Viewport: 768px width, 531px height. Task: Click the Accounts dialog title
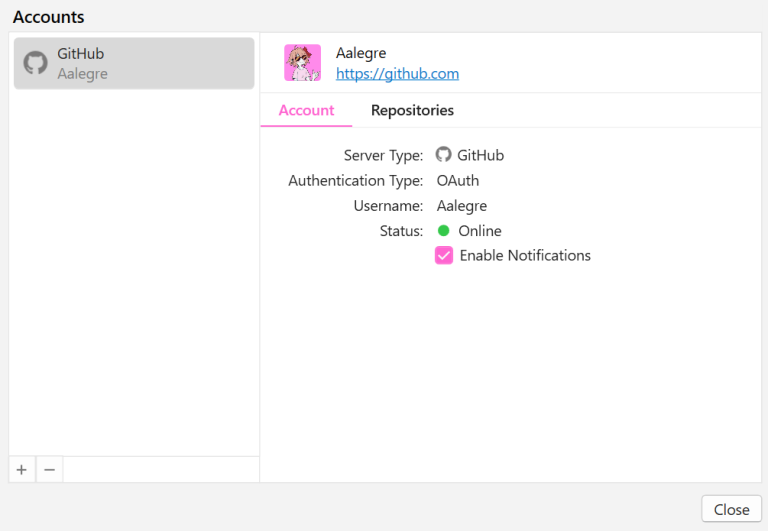click(48, 17)
